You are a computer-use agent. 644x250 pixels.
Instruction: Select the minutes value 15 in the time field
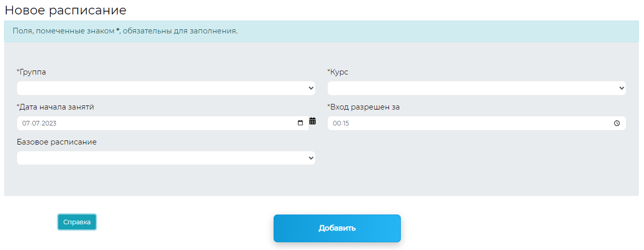346,123
